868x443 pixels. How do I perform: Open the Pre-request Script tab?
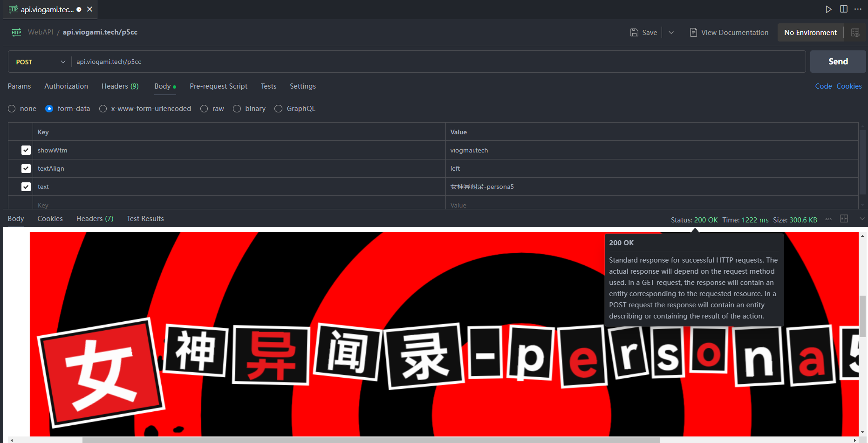click(219, 86)
